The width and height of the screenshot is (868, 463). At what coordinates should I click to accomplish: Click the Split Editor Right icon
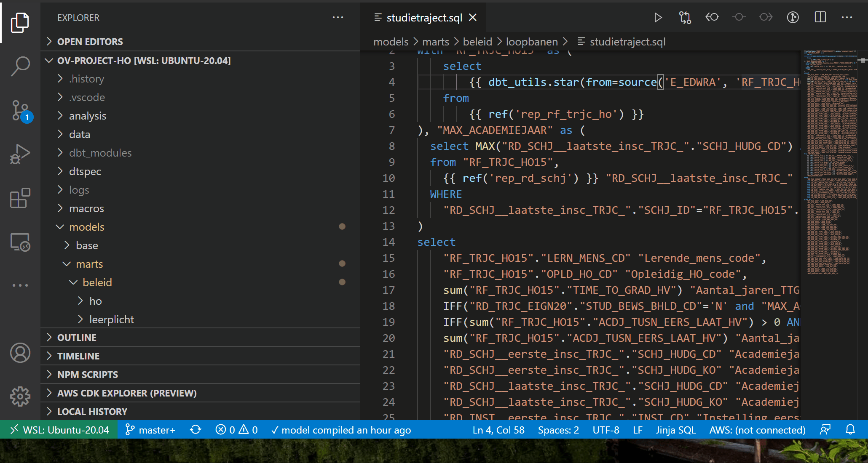click(820, 18)
